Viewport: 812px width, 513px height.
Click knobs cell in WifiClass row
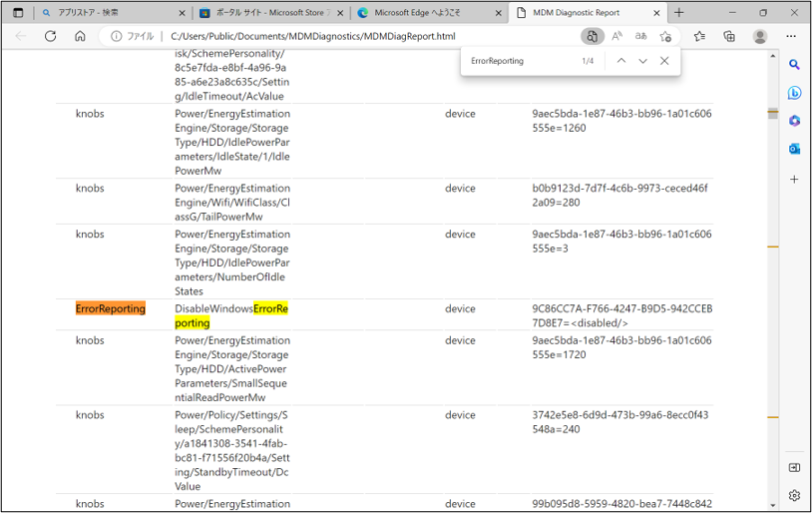point(90,188)
